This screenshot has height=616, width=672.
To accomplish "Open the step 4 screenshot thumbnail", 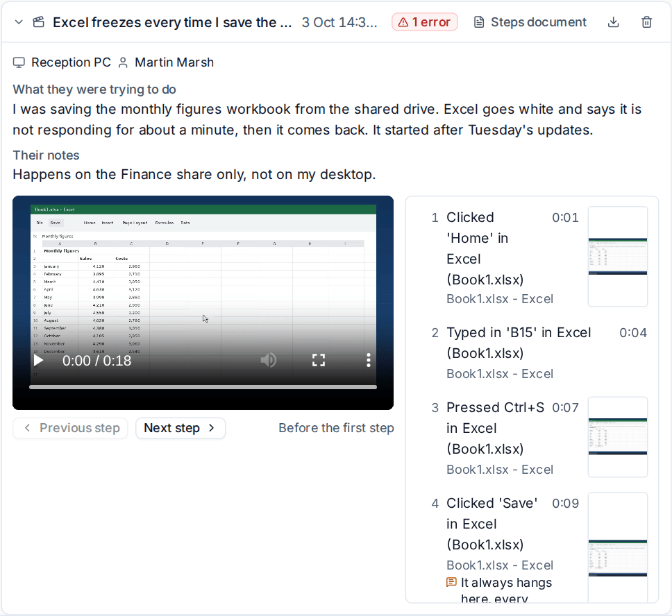I will pyautogui.click(x=618, y=547).
